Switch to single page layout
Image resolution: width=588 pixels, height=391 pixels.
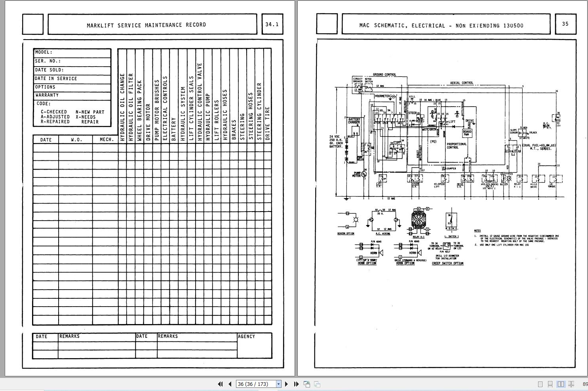540,384
